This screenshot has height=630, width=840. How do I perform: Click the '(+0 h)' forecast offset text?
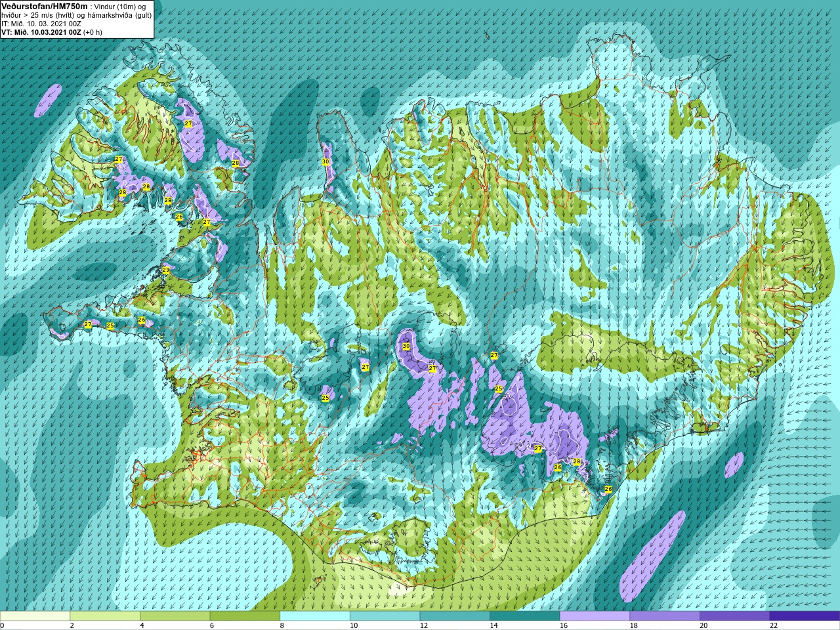[x=93, y=32]
